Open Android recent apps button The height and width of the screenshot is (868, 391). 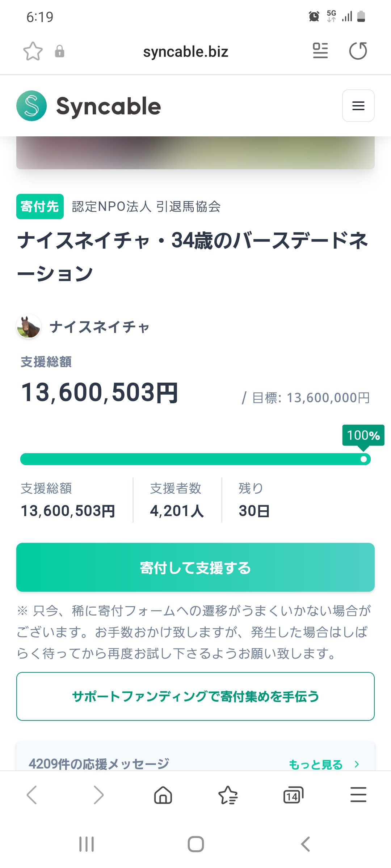[87, 844]
